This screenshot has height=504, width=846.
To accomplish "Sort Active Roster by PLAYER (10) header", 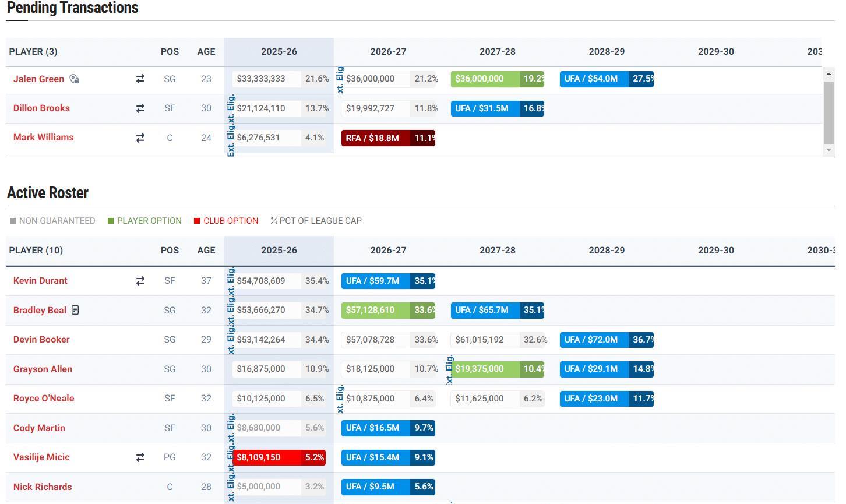I will [36, 251].
